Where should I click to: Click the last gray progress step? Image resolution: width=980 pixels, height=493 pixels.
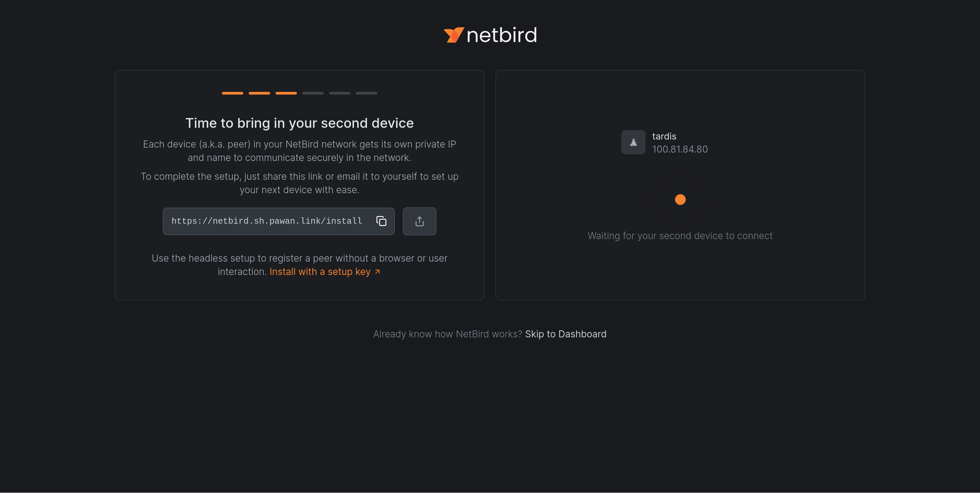[x=366, y=93]
